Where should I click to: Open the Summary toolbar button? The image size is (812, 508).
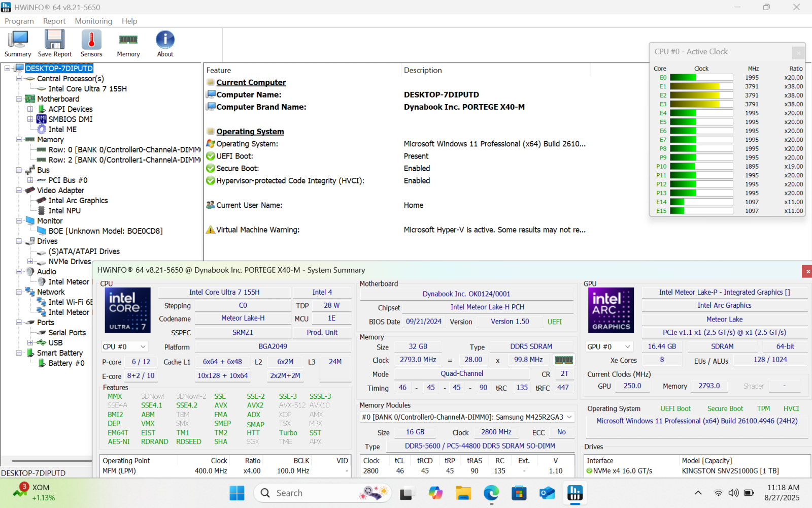(x=18, y=44)
